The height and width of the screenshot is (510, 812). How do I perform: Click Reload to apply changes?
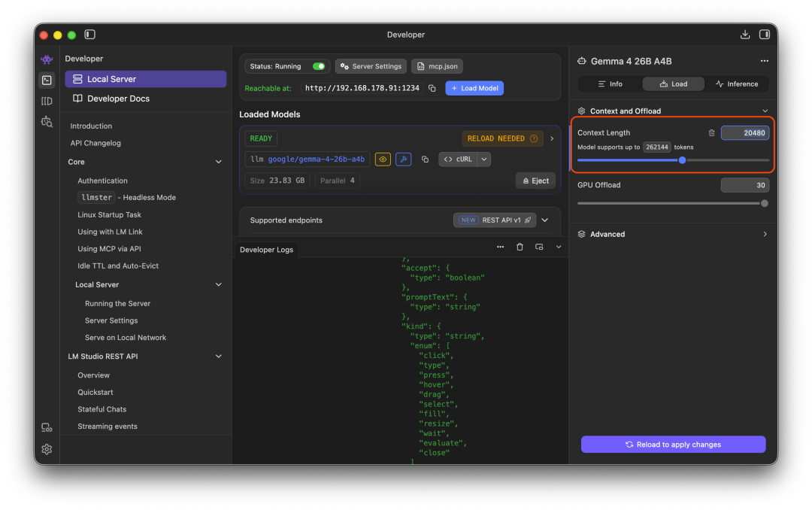click(673, 444)
